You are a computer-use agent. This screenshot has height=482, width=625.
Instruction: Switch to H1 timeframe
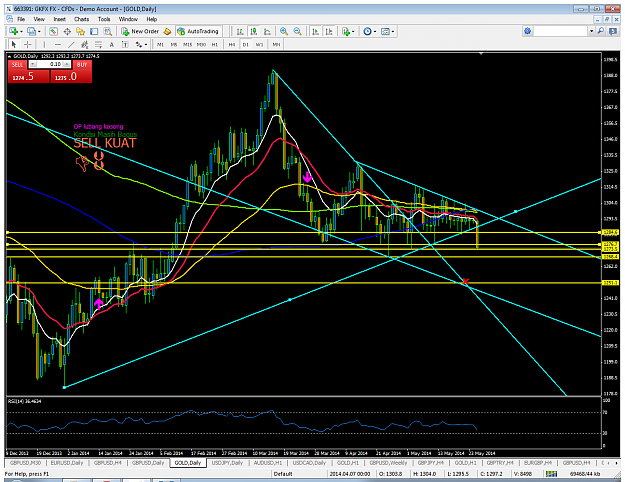click(x=214, y=44)
